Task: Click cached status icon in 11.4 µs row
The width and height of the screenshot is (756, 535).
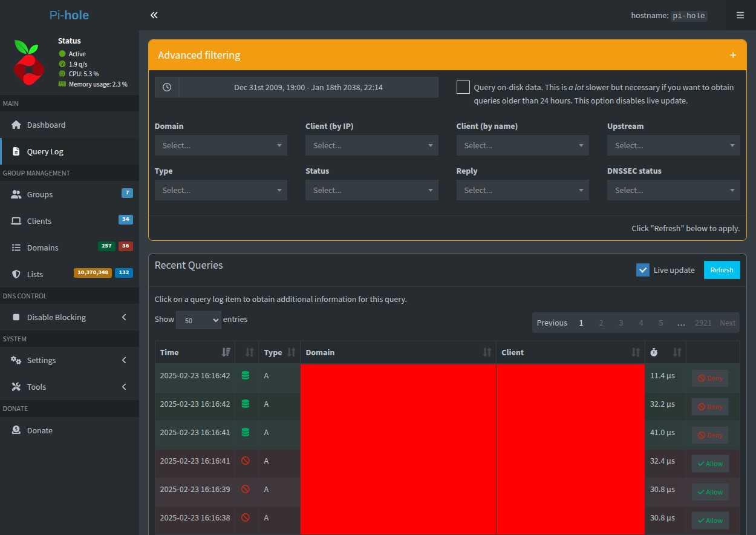Action: pyautogui.click(x=246, y=375)
